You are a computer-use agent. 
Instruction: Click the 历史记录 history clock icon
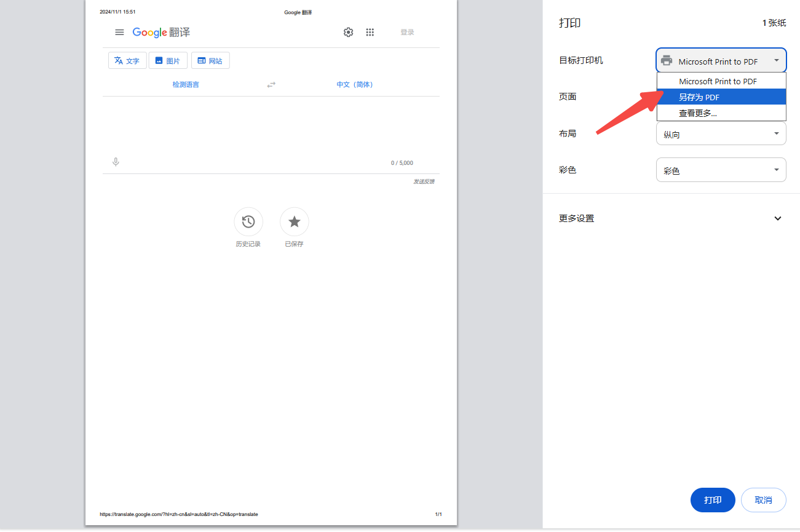248,221
